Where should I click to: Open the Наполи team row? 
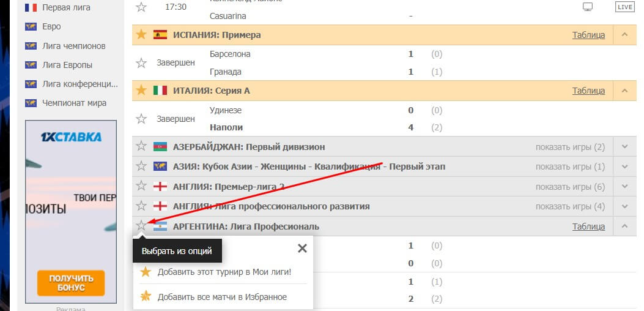click(x=226, y=127)
